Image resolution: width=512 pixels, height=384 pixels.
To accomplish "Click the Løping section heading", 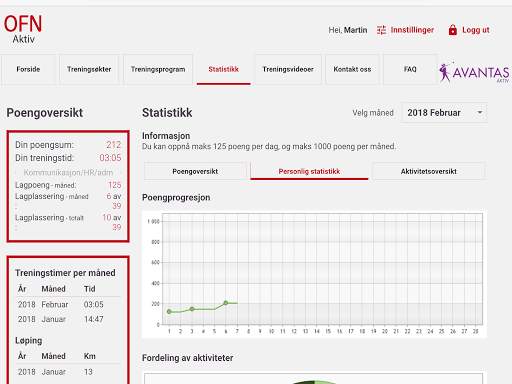I will click(x=29, y=341).
